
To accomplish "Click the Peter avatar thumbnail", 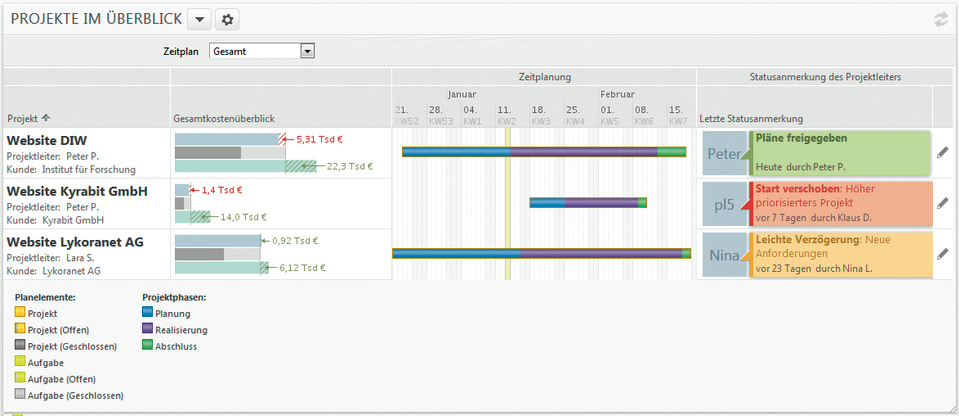I will (724, 153).
